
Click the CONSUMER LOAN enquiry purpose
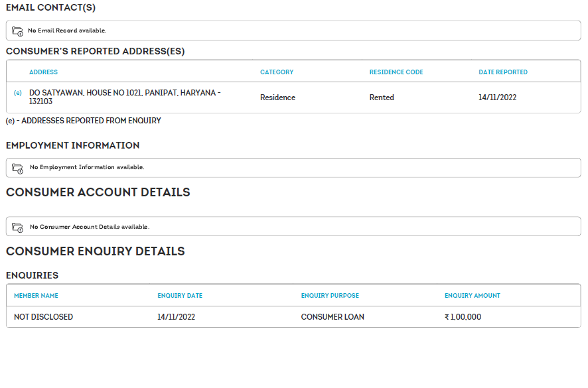(x=332, y=317)
